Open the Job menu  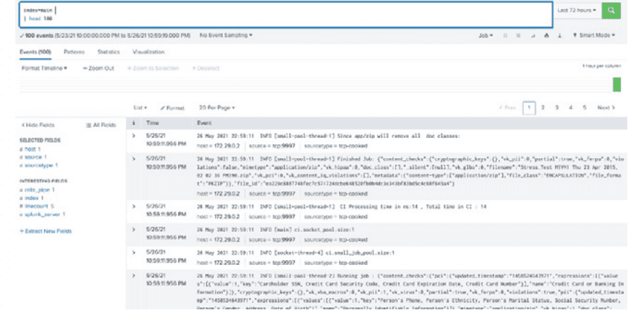[x=485, y=35]
